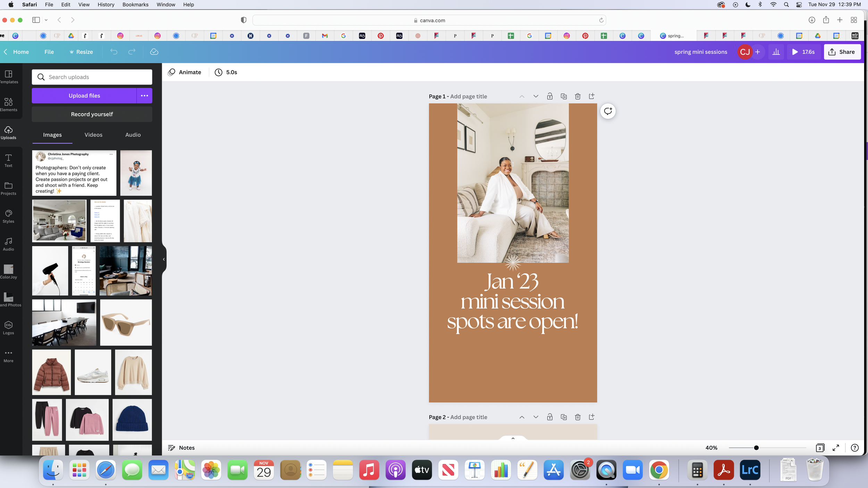
Task: Collapse the uploads side panel arrow
Action: click(164, 259)
